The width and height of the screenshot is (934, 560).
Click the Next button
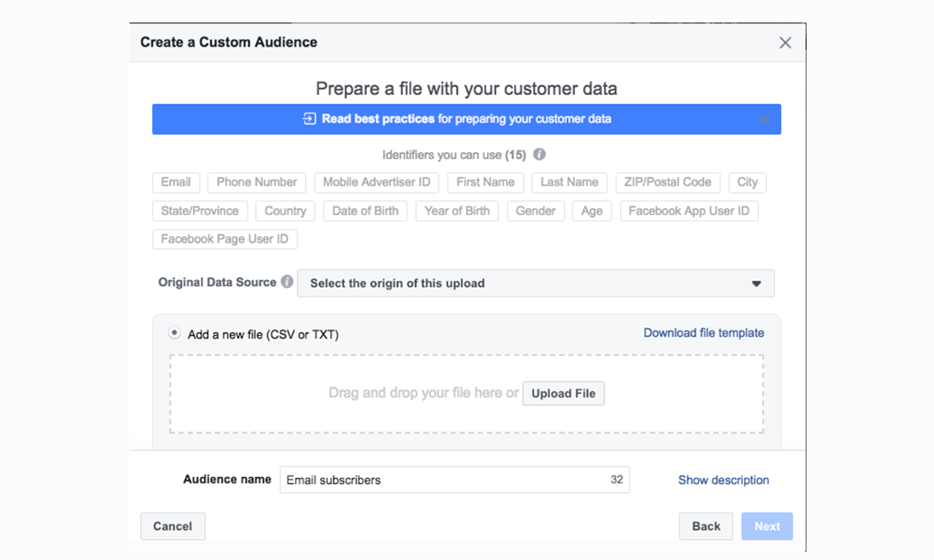tap(766, 526)
